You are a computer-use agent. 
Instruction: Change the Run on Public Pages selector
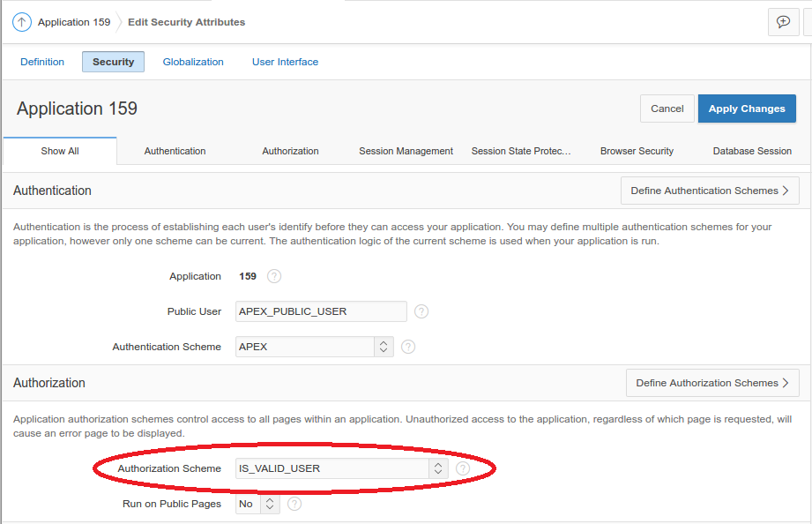[x=270, y=504]
